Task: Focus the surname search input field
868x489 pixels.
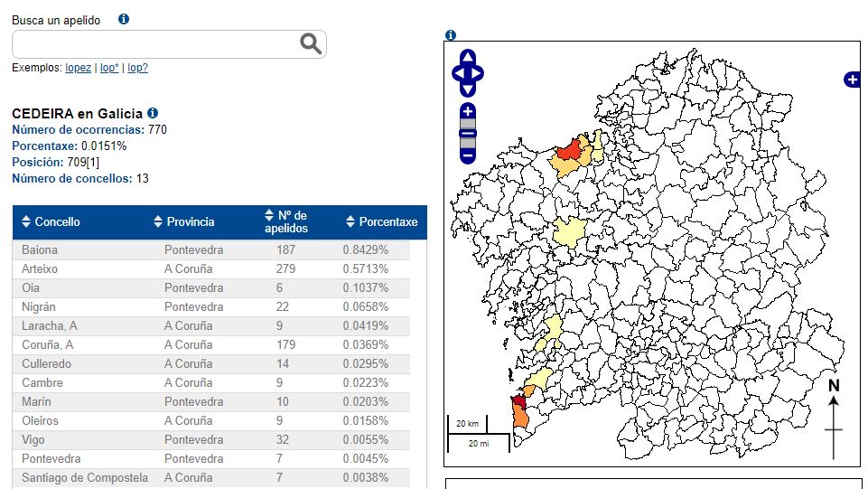Action: (x=154, y=43)
